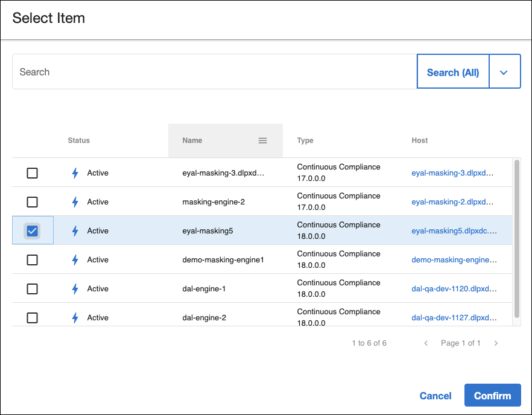Sort by the Status column header

click(79, 141)
